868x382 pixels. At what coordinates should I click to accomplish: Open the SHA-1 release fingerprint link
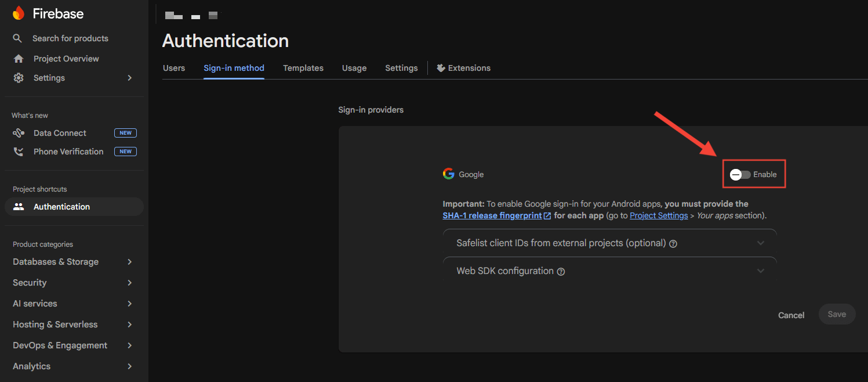492,215
